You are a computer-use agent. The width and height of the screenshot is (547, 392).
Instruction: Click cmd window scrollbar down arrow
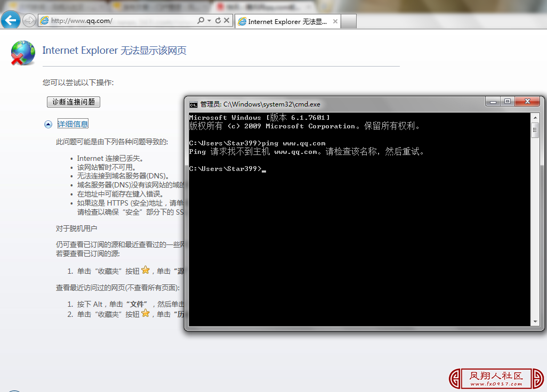535,321
